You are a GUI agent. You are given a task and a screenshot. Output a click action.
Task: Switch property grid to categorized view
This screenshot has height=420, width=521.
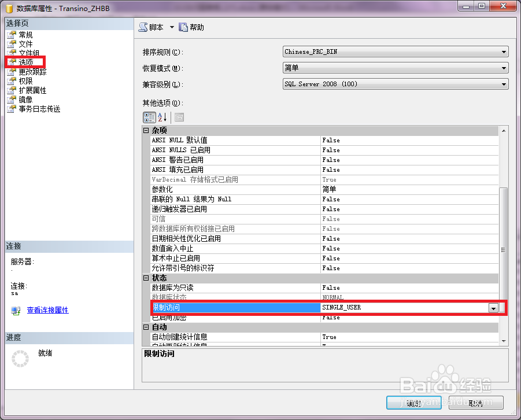(x=148, y=117)
